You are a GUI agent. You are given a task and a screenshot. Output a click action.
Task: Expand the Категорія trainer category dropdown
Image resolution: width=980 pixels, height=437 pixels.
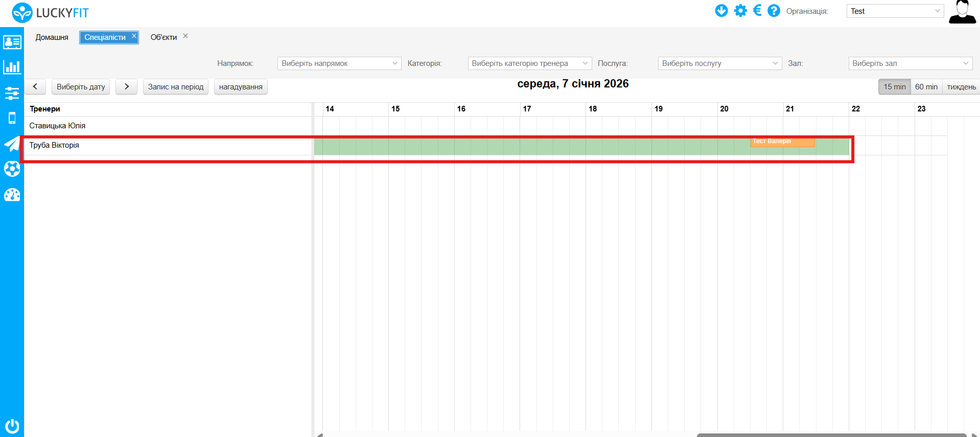pos(529,63)
